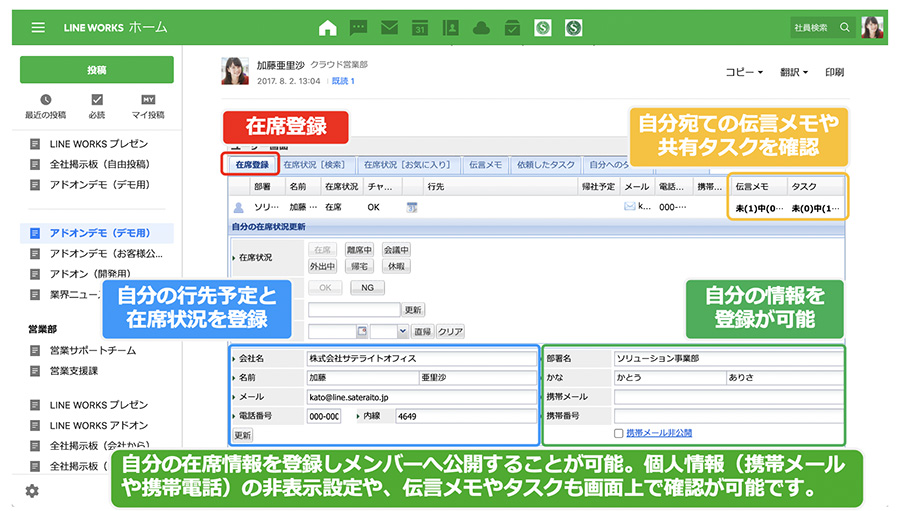Go to Home icon in top bar
This screenshot has width=900, height=511.
point(328,28)
